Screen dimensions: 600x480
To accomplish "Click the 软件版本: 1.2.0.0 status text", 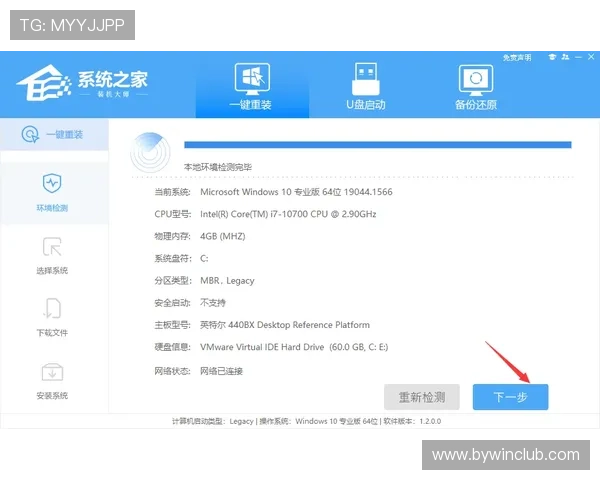I will [412, 421].
